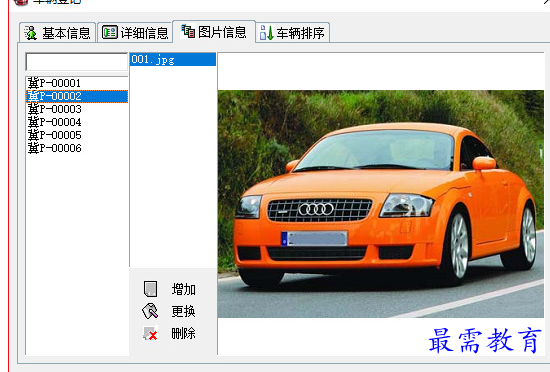Screen dimensions: 550x372
Task: Select vehicle 冀P-00002 in the list
Action: [x=77, y=96]
